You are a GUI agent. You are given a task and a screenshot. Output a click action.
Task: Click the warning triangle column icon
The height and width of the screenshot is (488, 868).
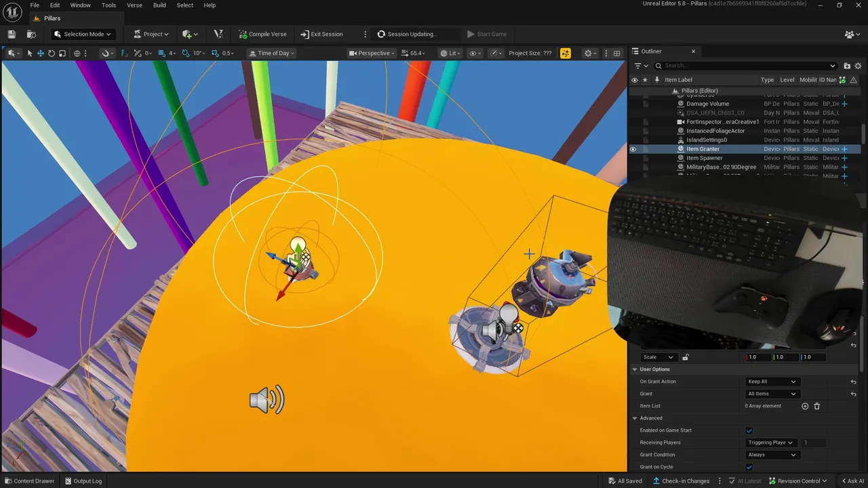tap(853, 79)
